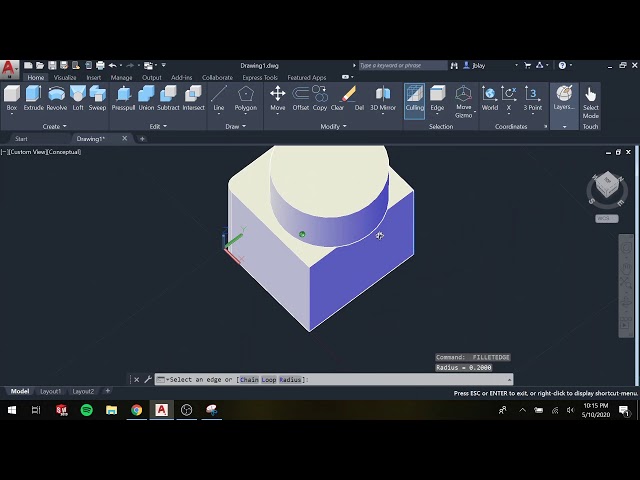640x480 pixels.
Task: Open Chrome from the Windows taskbar
Action: point(136,410)
